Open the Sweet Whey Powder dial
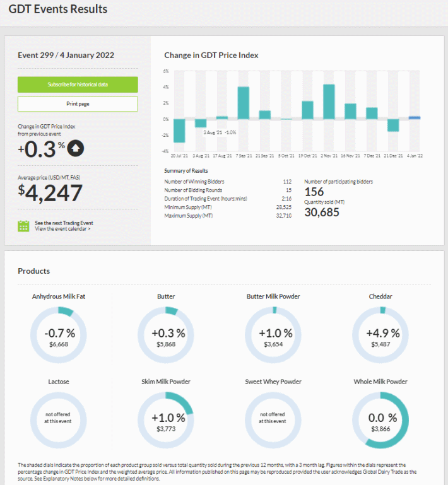Viewport: 448px width, 485px height. click(x=273, y=420)
